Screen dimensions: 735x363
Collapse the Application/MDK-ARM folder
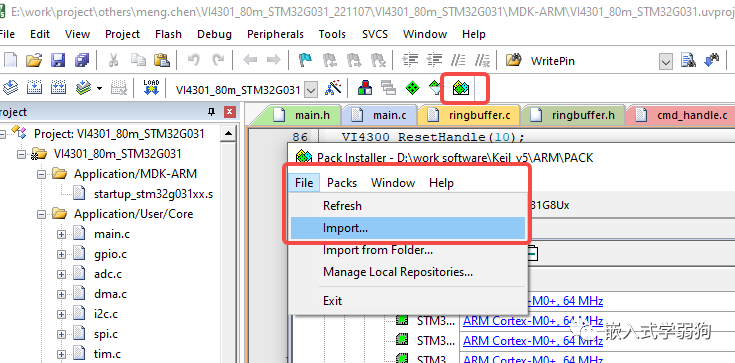[42, 174]
